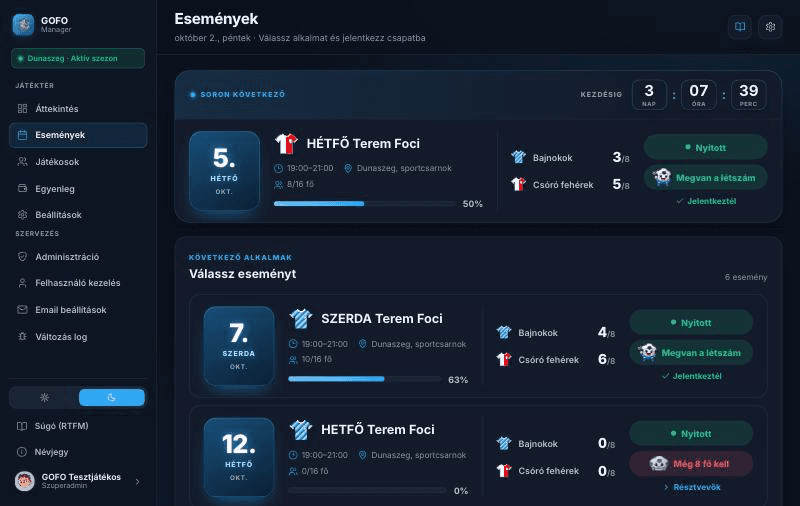Click the SZERDA Terem Foci title
Viewport: 800px width, 506px height.
point(382,319)
